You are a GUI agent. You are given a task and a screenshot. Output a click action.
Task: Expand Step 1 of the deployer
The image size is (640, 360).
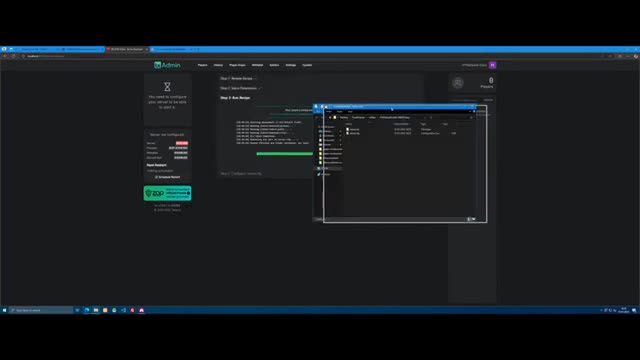(x=238, y=78)
